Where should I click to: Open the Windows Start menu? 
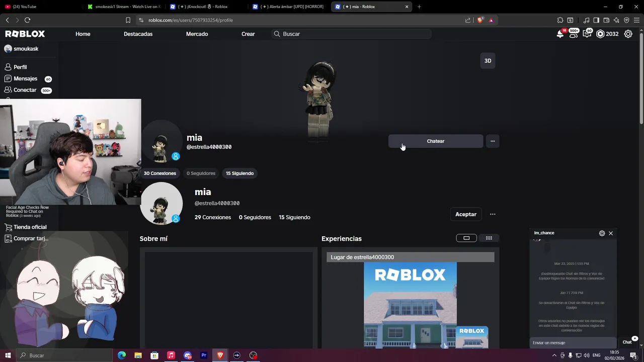click(8, 355)
